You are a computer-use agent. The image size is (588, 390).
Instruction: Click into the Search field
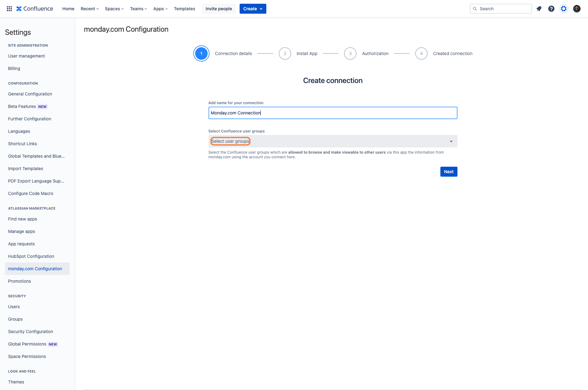pos(501,9)
